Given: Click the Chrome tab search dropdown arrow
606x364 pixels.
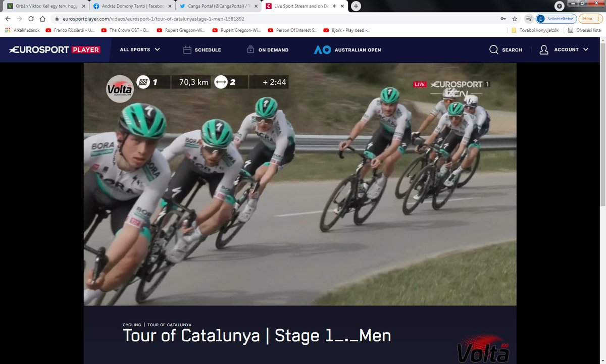Looking at the screenshot, I should pyautogui.click(x=560, y=6).
